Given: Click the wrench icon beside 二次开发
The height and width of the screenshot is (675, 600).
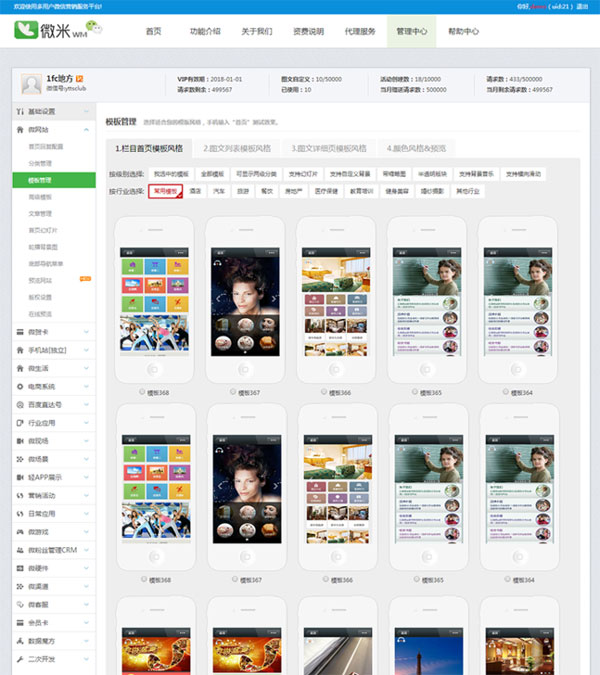Looking at the screenshot, I should click(x=20, y=659).
